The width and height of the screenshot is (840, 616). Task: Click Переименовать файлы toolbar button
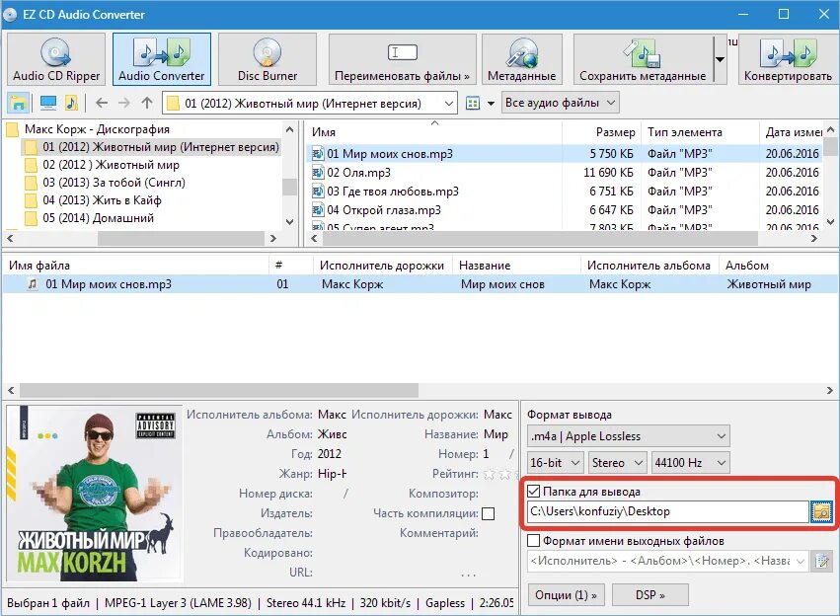tap(403, 59)
